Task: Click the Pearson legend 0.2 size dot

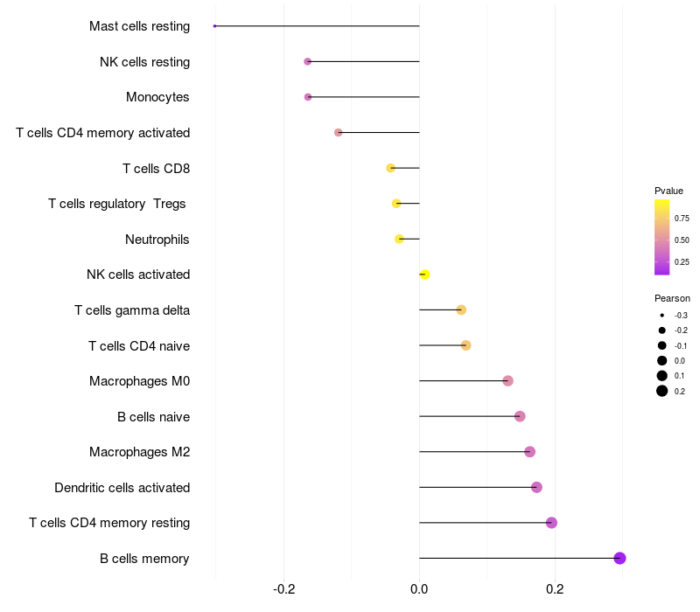Action: [661, 391]
